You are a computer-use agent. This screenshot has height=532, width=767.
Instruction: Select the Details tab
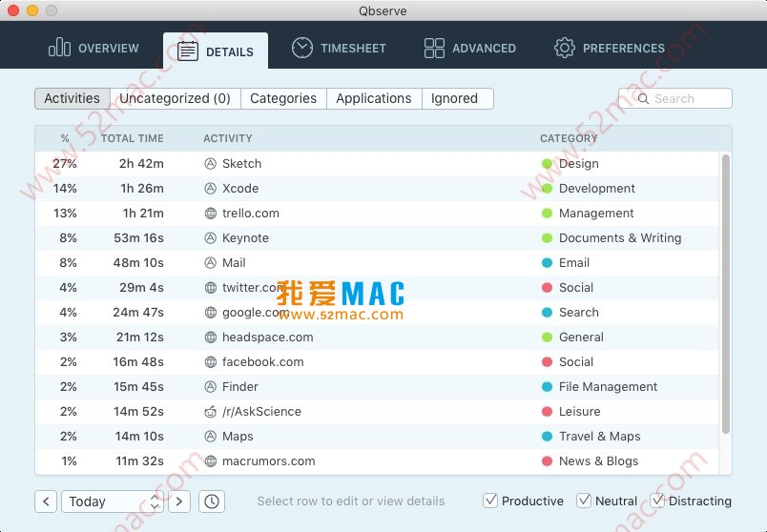(216, 51)
